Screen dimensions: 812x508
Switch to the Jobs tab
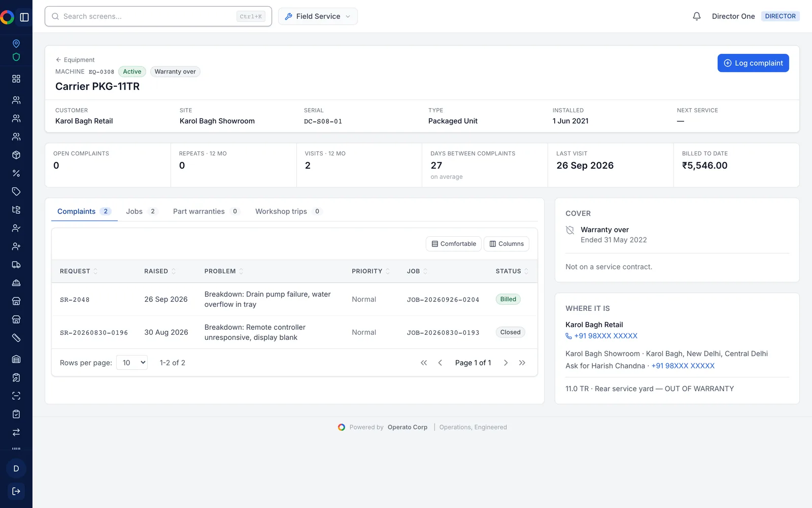pos(142,211)
